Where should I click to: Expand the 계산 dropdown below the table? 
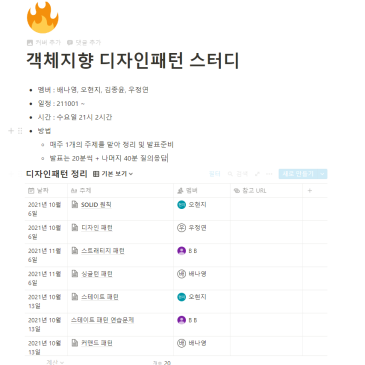[x=55, y=362]
